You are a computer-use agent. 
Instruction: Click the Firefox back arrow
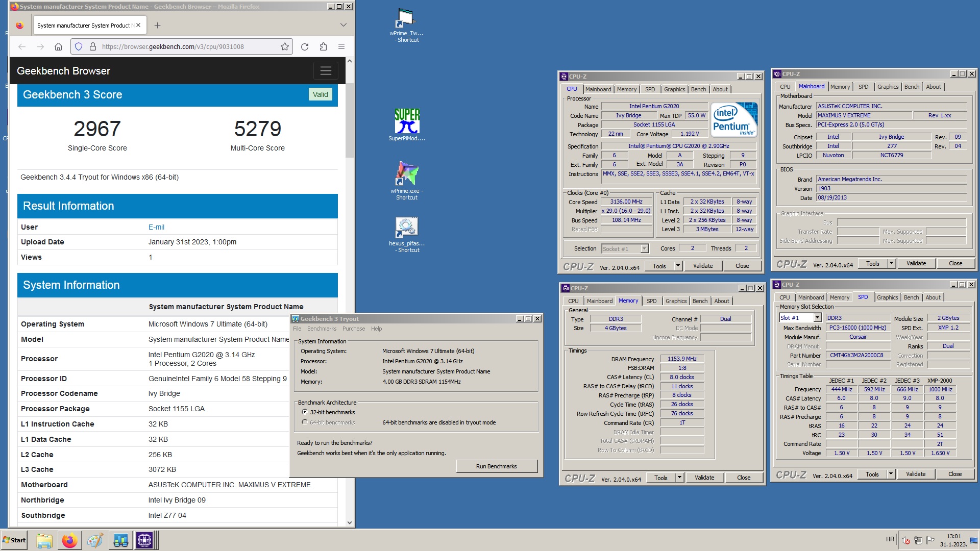(x=22, y=46)
